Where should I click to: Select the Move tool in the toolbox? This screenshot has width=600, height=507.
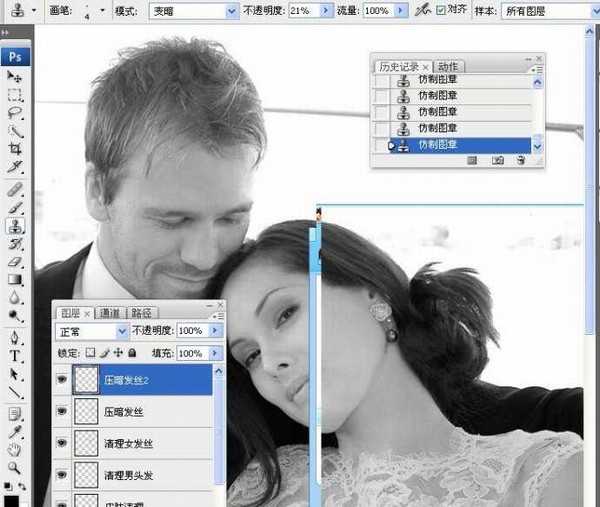[x=15, y=76]
